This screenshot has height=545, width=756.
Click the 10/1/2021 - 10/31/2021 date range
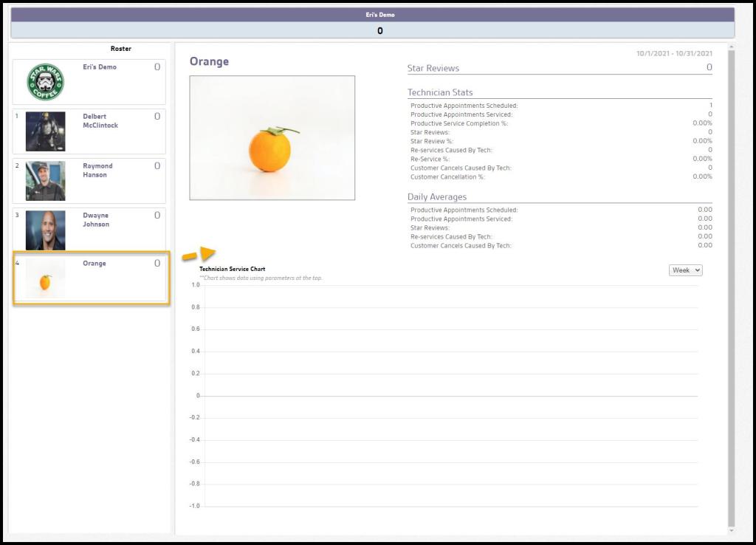coord(674,53)
